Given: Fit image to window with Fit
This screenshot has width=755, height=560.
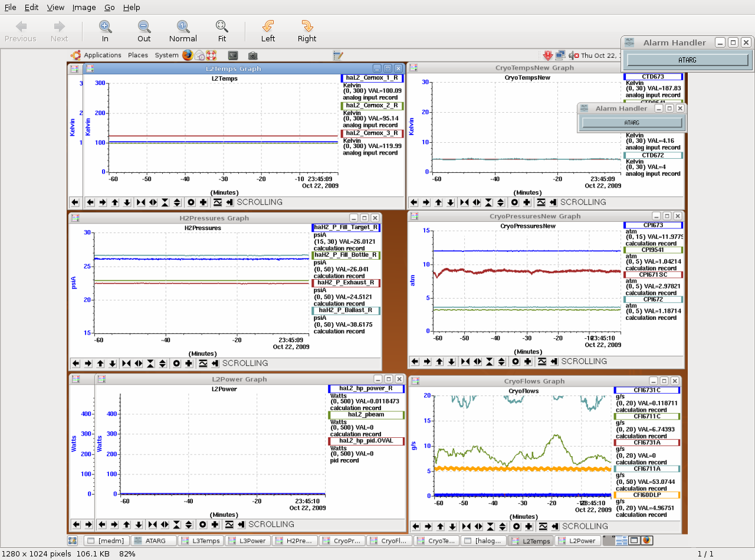Looking at the screenshot, I should tap(222, 31).
